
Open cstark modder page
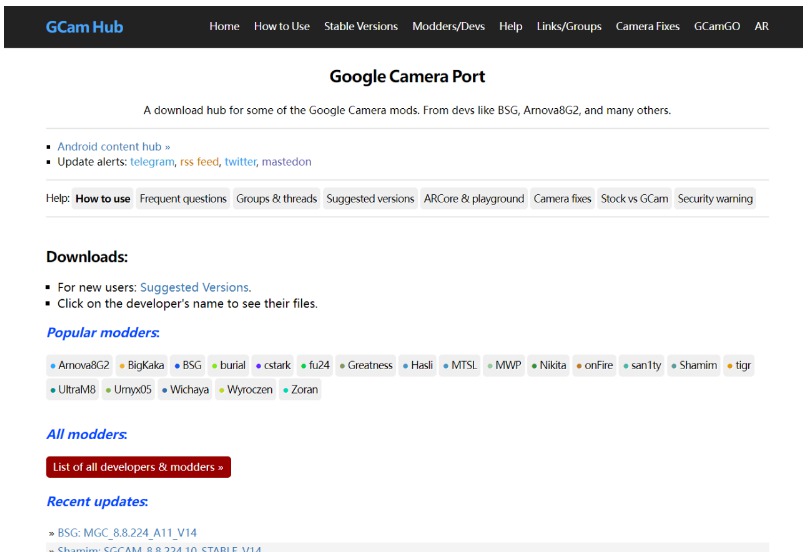point(273,365)
